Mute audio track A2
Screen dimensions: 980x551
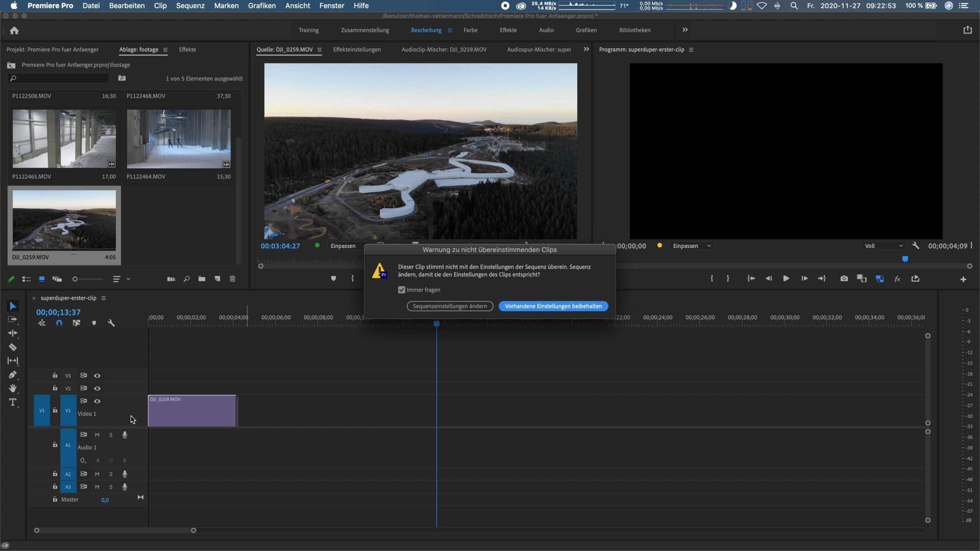pos(97,474)
